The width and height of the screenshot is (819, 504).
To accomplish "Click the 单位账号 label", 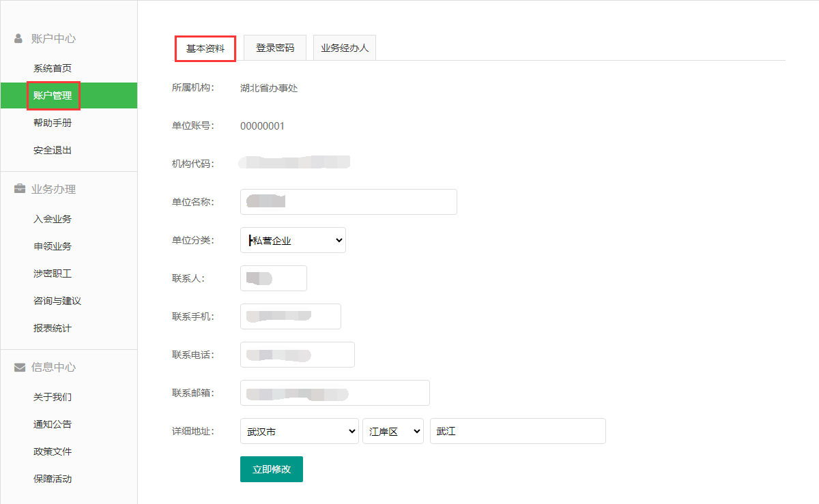I will [193, 125].
